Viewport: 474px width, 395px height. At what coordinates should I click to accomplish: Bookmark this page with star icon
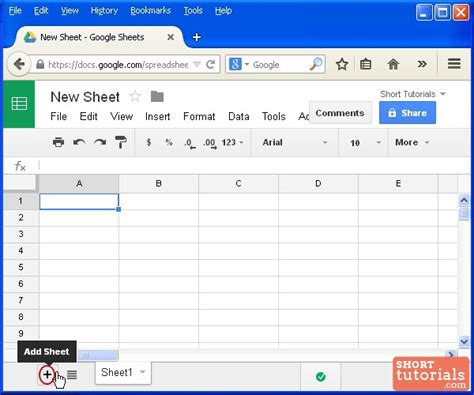(342, 64)
